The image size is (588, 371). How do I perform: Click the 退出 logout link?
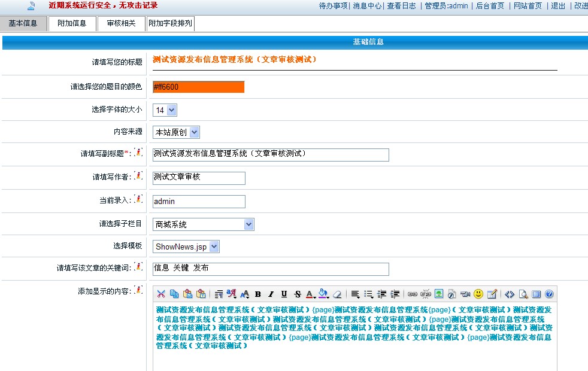click(x=558, y=6)
